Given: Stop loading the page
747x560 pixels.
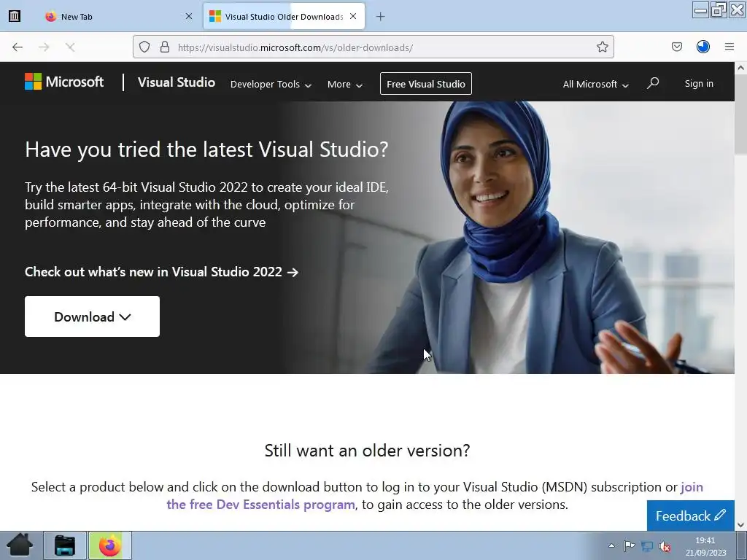Looking at the screenshot, I should click(x=70, y=47).
